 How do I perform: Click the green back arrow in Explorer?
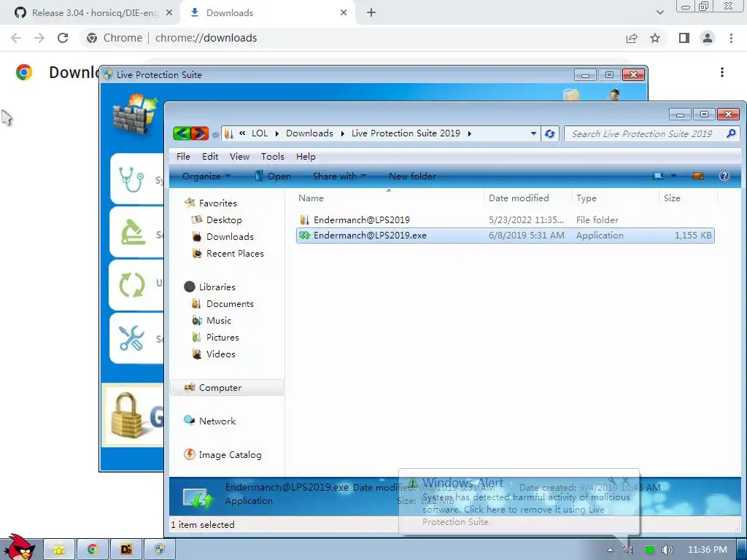[x=182, y=133]
